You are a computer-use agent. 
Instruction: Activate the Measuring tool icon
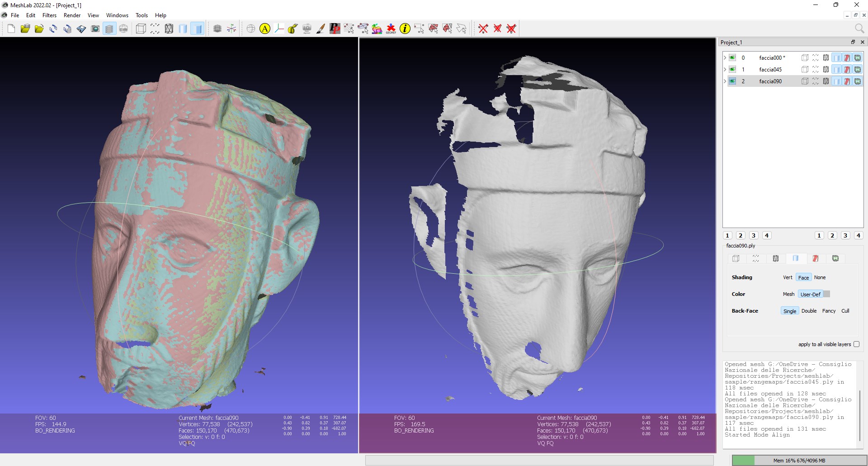[x=292, y=29]
